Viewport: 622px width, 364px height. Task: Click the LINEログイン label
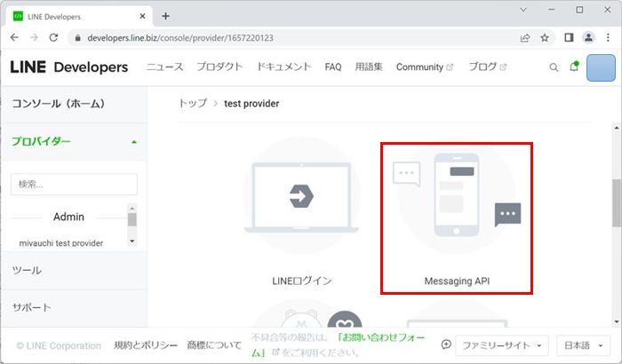(301, 281)
